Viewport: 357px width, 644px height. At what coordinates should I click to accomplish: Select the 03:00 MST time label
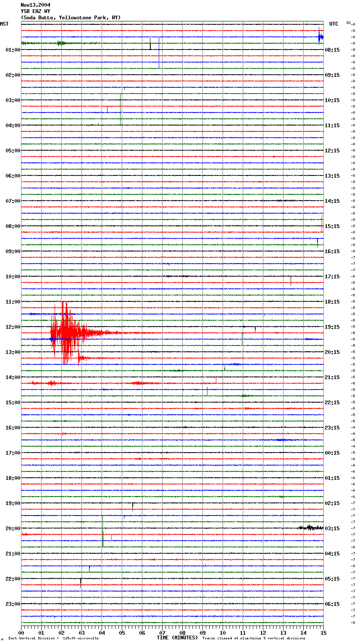coord(13,100)
